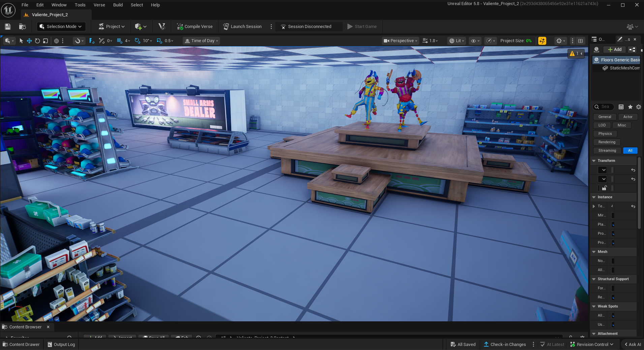Reset first Transform row to default
The image size is (644, 350).
(633, 170)
